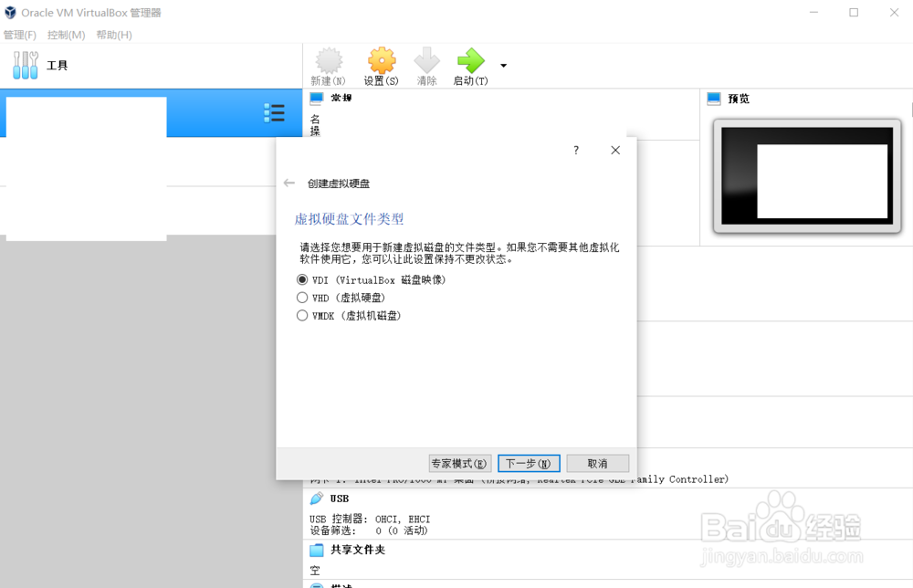Click the Next (下一步) button
913x588 pixels.
click(529, 464)
